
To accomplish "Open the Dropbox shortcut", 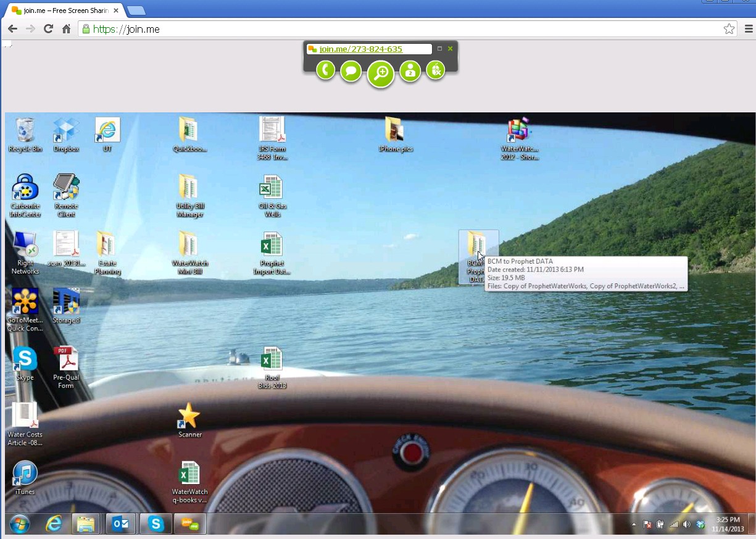I will pyautogui.click(x=66, y=135).
